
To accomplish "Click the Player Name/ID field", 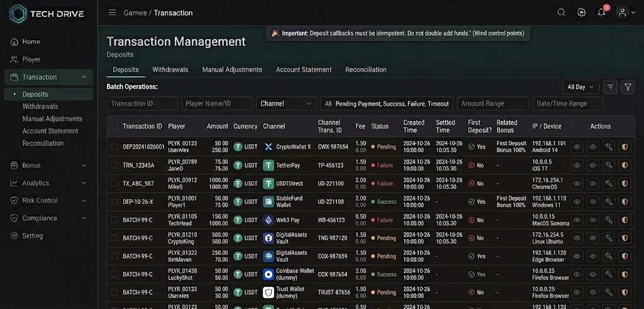I will point(217,104).
